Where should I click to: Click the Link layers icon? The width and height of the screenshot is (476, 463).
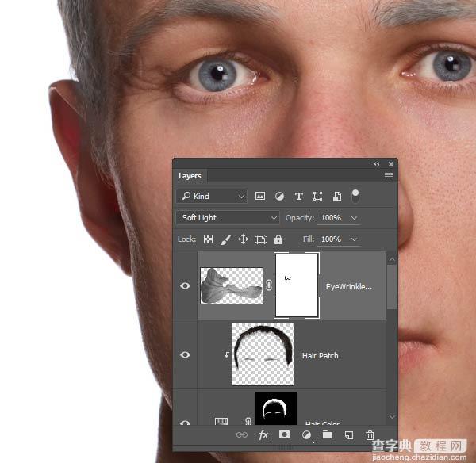tap(242, 435)
